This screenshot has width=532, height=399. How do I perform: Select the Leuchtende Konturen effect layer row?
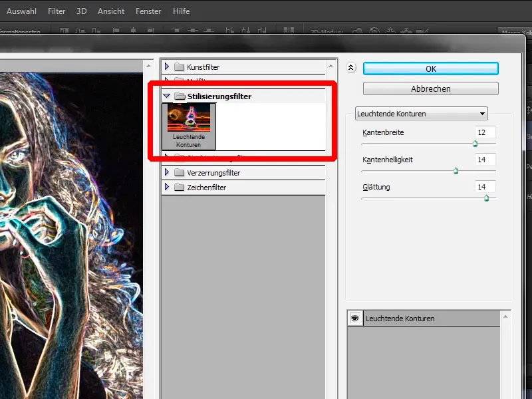pos(424,319)
